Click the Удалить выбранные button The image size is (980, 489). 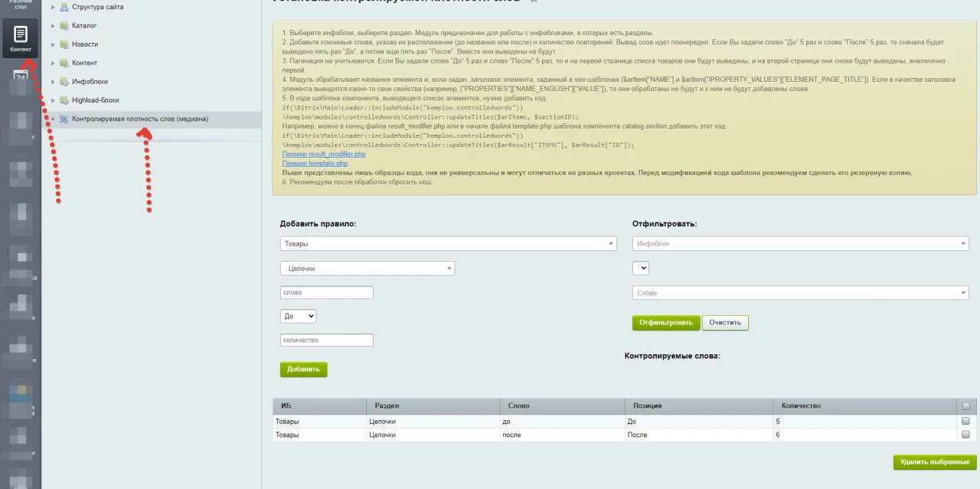click(934, 462)
